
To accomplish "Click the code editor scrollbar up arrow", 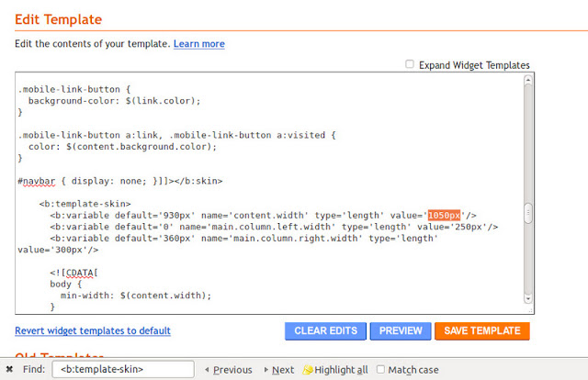I will coord(528,82).
